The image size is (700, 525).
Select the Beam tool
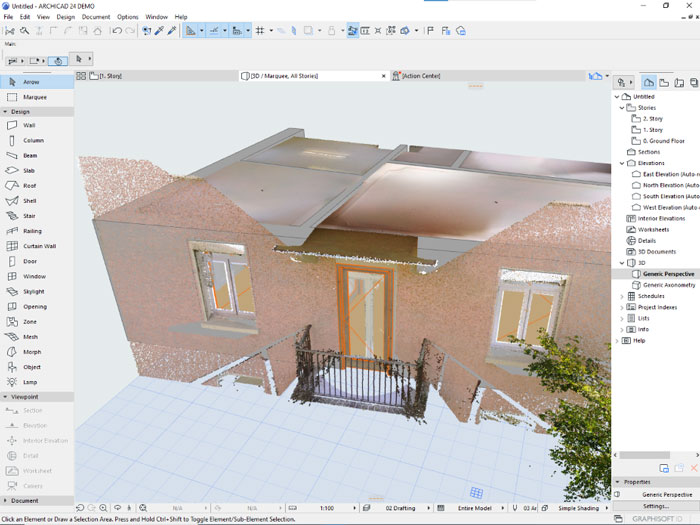(37, 156)
